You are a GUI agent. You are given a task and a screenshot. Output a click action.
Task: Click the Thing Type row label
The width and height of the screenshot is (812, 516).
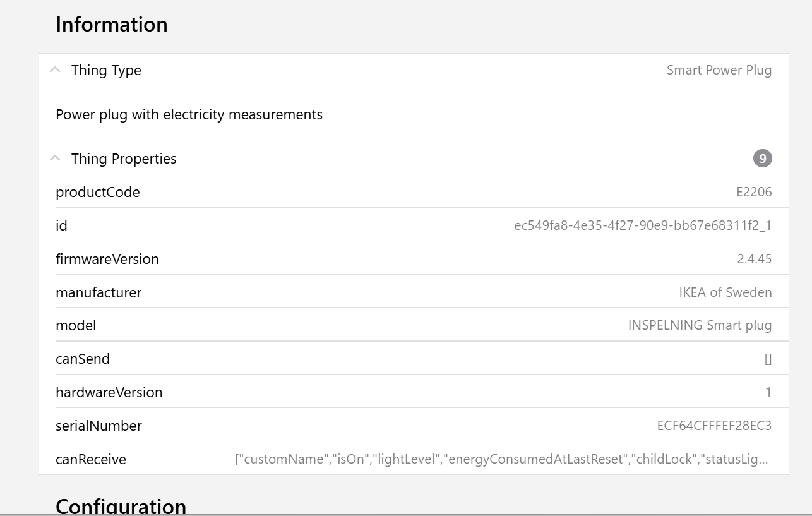106,70
